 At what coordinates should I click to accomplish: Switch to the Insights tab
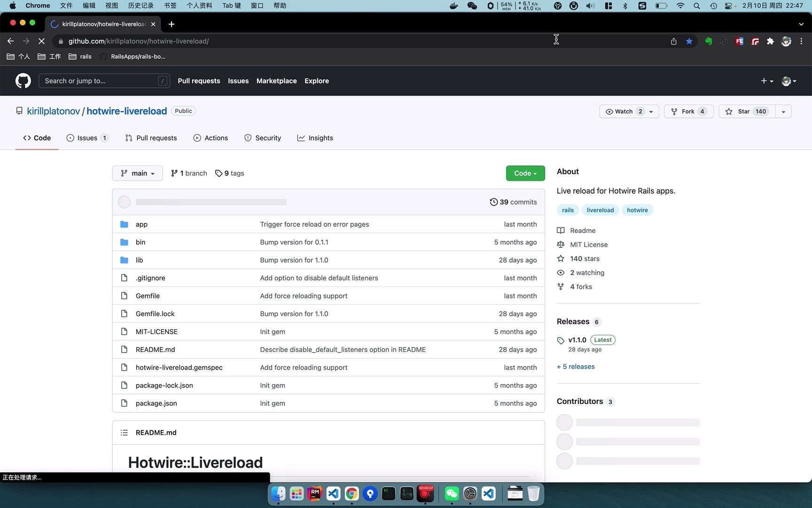pos(315,138)
